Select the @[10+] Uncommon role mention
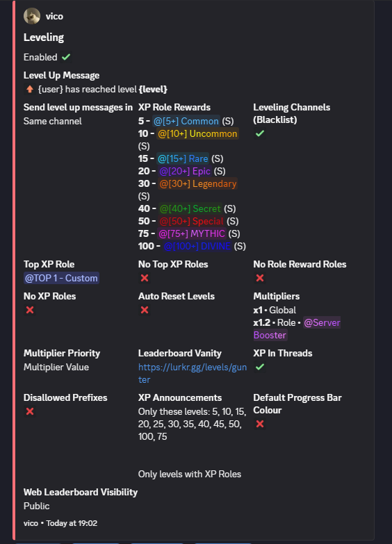 pos(197,133)
